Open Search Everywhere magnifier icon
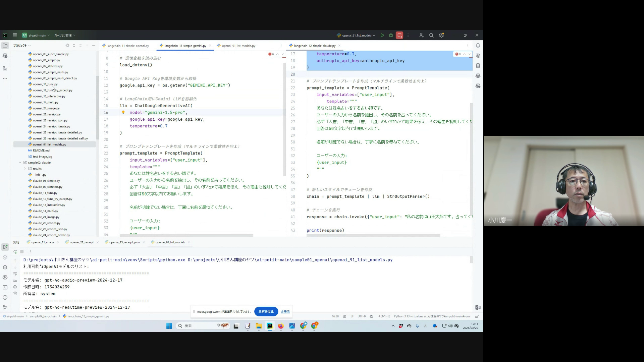This screenshot has height=362, width=644. [x=431, y=35]
